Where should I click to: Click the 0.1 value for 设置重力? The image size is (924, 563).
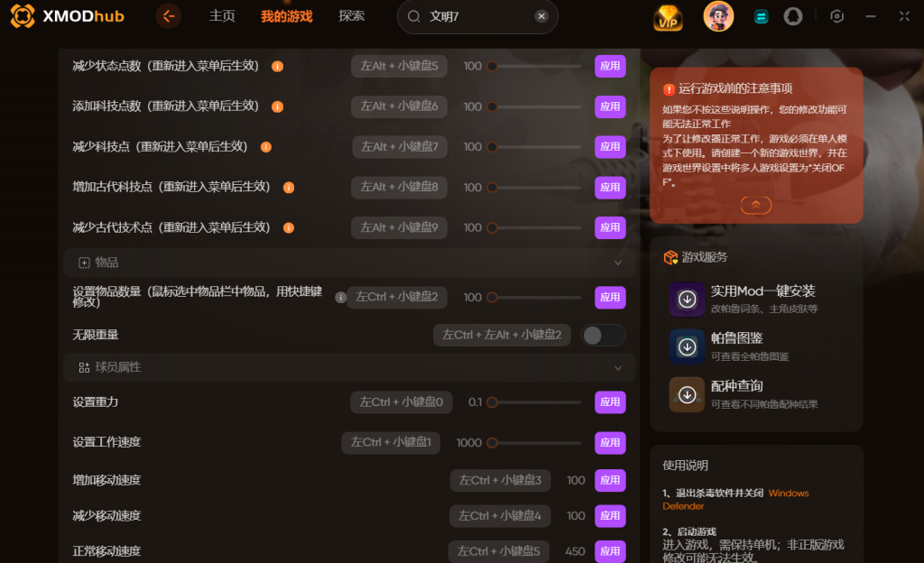point(475,402)
